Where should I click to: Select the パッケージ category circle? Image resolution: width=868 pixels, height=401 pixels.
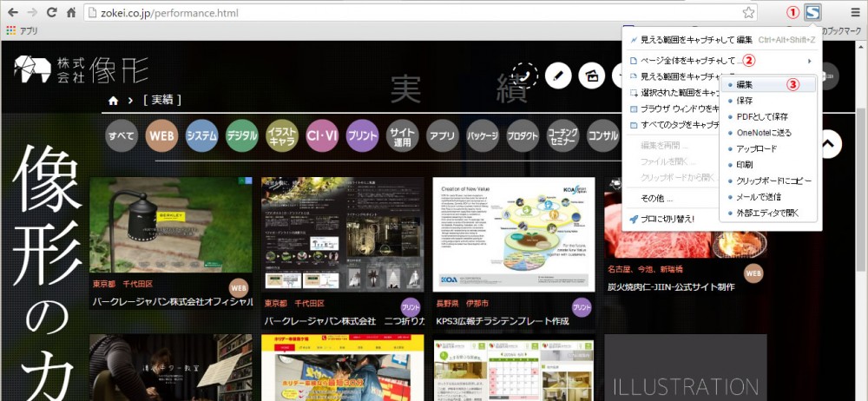(x=483, y=135)
